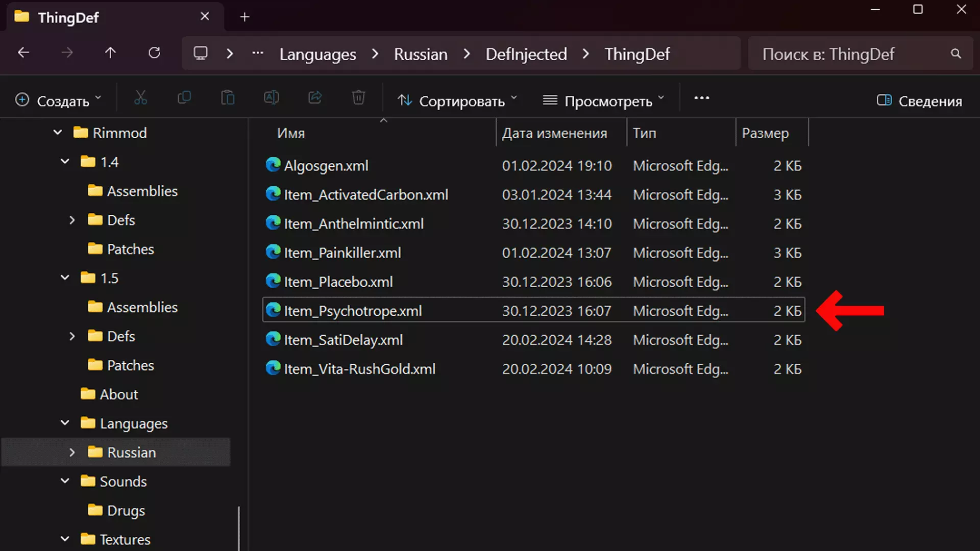Collapse the 1.4 folder in sidebar
Image resolution: width=980 pixels, height=551 pixels.
(65, 162)
